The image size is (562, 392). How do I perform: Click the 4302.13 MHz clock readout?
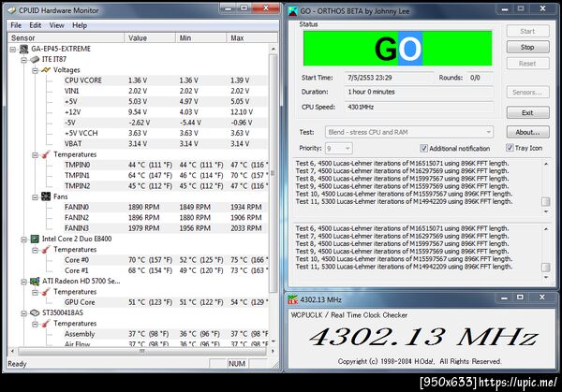pyautogui.click(x=423, y=337)
